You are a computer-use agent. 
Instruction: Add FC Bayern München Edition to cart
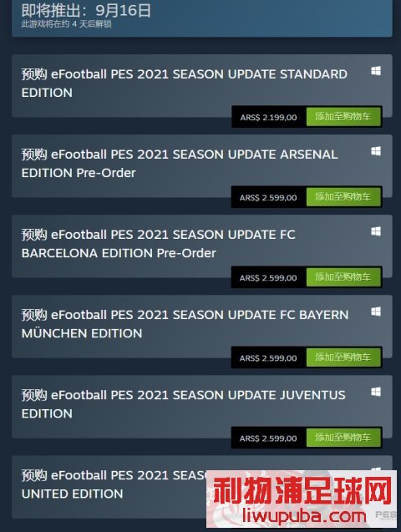coord(343,357)
